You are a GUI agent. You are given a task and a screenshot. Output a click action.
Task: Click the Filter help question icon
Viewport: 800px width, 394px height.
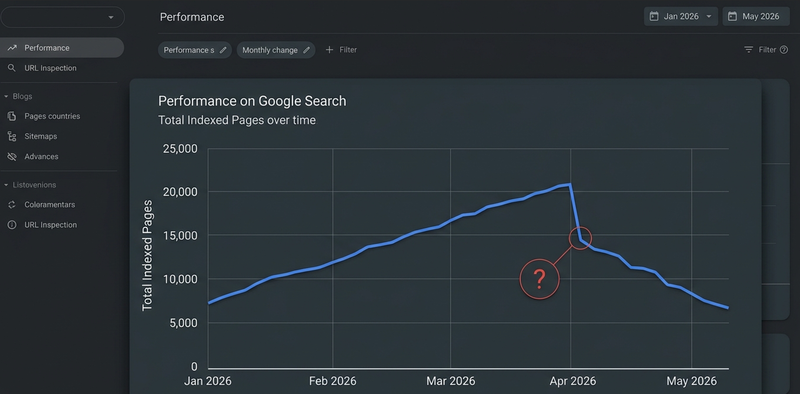(784, 50)
